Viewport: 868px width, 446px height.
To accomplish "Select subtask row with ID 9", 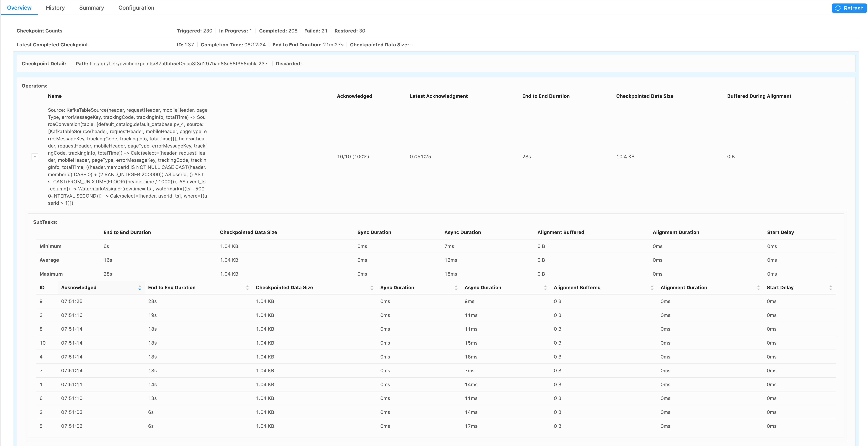I will [41, 301].
